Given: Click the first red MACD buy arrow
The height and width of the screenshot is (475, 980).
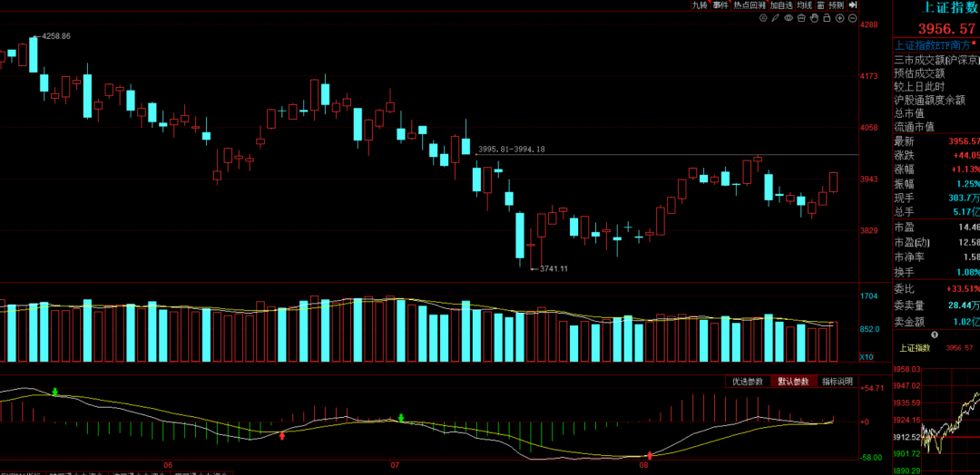Looking at the screenshot, I should (282, 435).
